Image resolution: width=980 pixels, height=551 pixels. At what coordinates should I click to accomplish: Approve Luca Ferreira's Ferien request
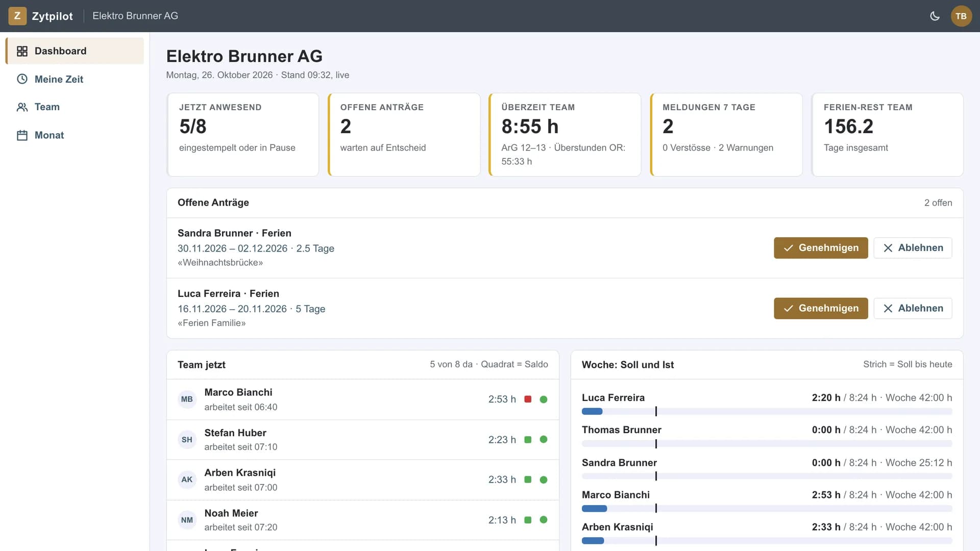[821, 308]
